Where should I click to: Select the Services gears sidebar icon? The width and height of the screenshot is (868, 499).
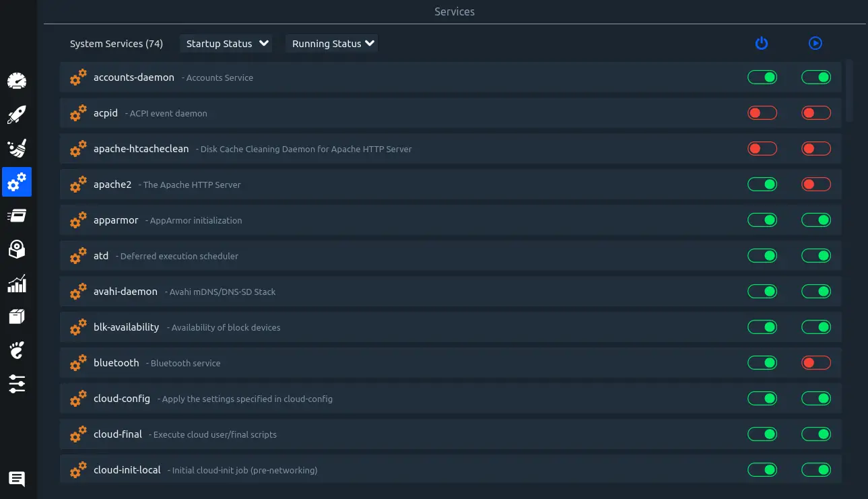click(x=17, y=182)
